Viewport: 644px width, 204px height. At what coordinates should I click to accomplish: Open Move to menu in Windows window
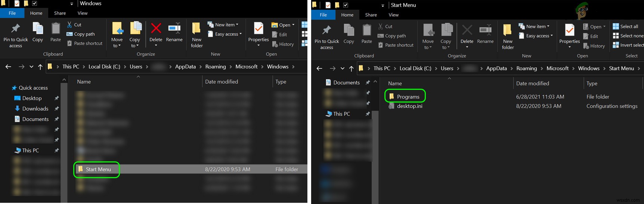(x=117, y=35)
